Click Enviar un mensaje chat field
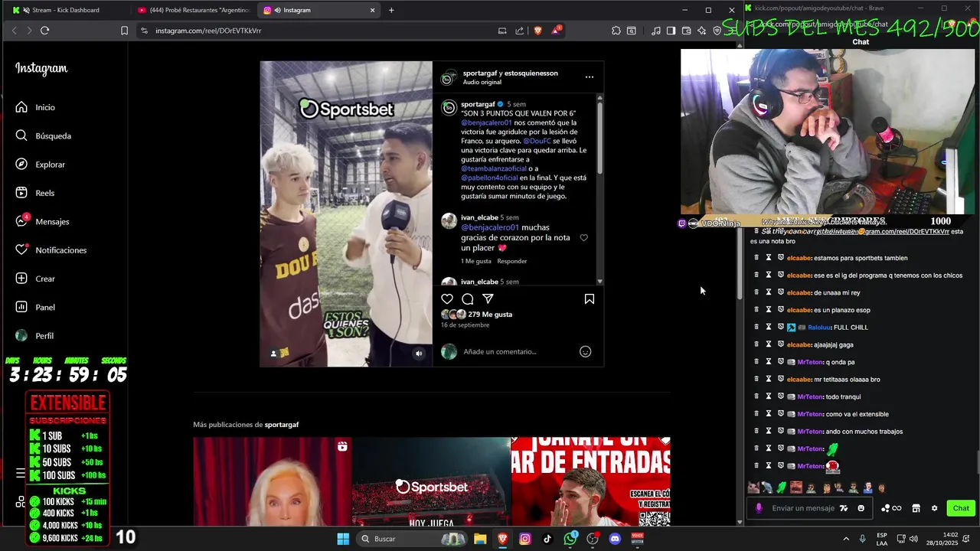 coord(802,508)
